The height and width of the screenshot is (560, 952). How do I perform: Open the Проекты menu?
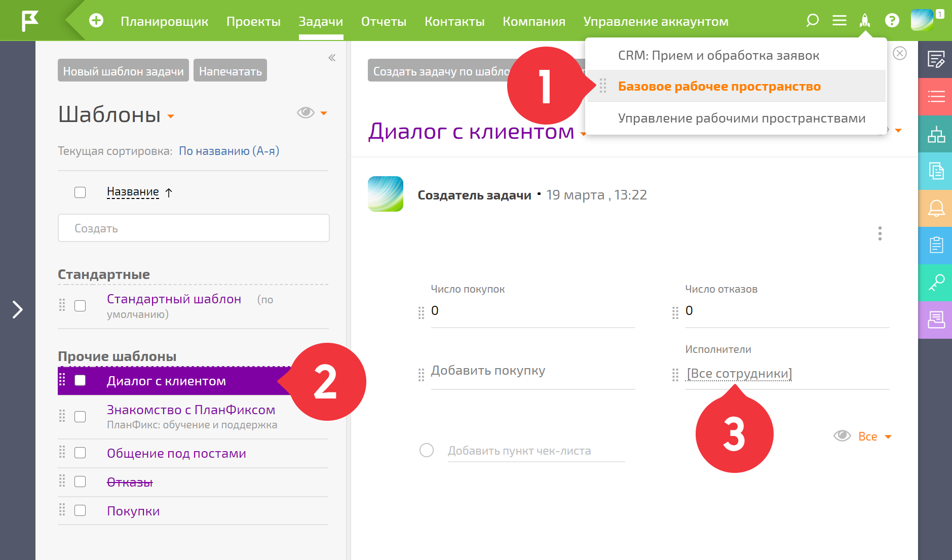click(x=253, y=21)
